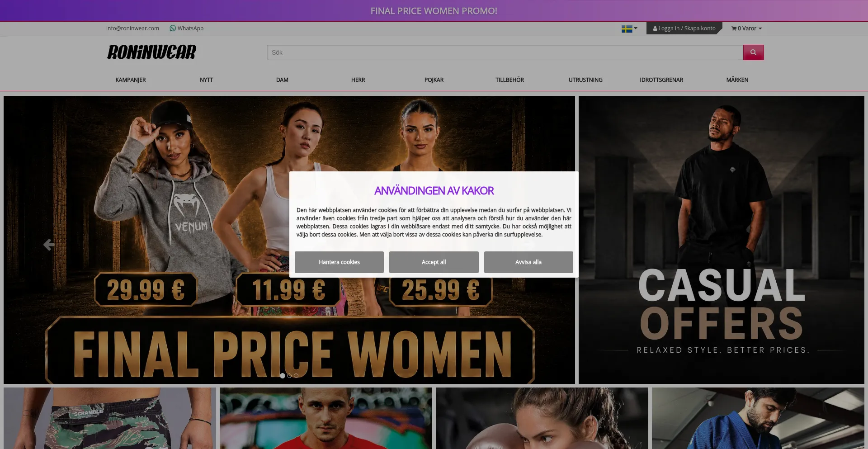Open the Swedish flag language dropdown
Image resolution: width=868 pixels, height=449 pixels.
click(629, 28)
